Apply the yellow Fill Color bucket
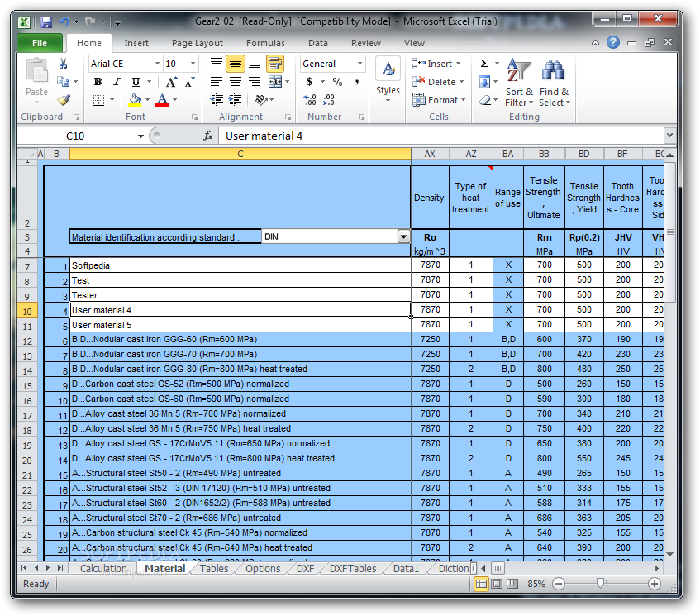Screen dimensions: 700x616 (x=135, y=100)
